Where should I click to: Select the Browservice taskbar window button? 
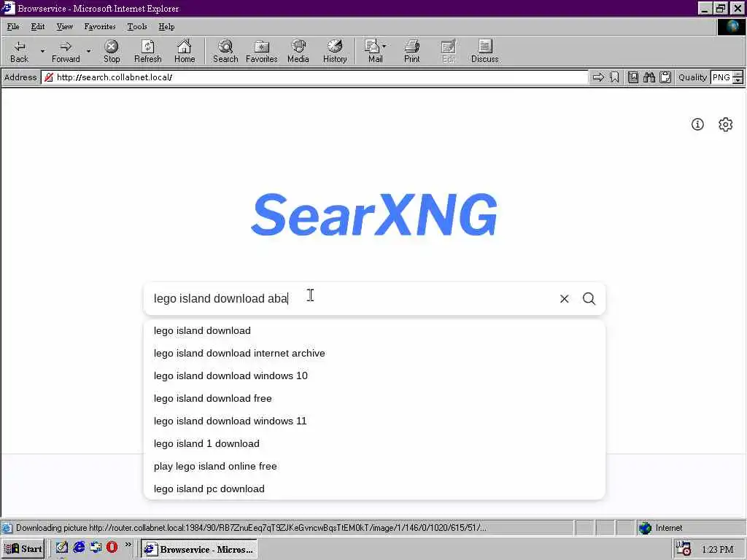(x=200, y=548)
